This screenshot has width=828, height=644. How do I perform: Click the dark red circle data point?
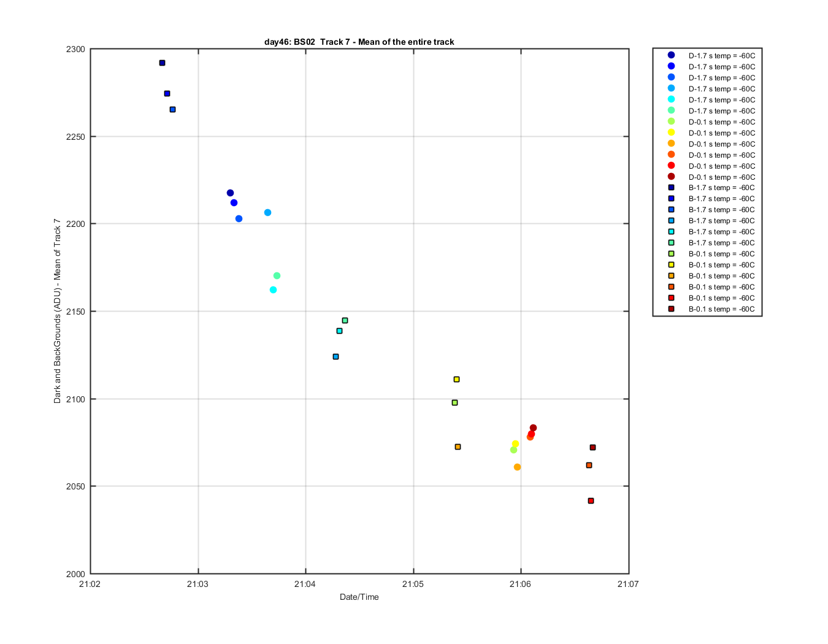(x=533, y=427)
